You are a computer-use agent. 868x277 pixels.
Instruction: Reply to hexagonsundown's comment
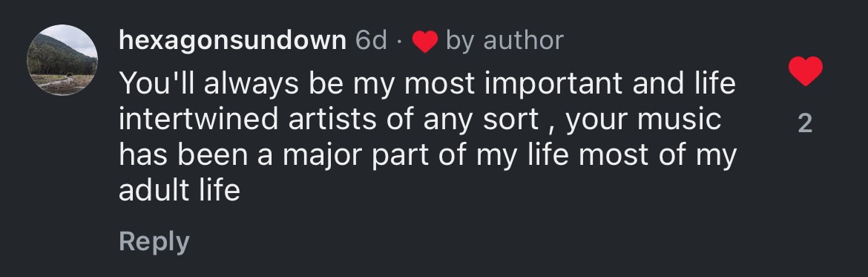(x=154, y=241)
